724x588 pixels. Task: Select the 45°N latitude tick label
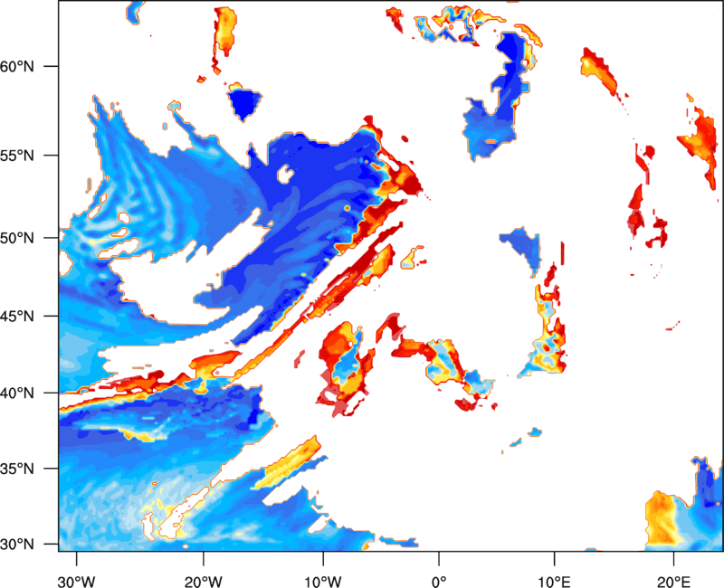tap(17, 316)
